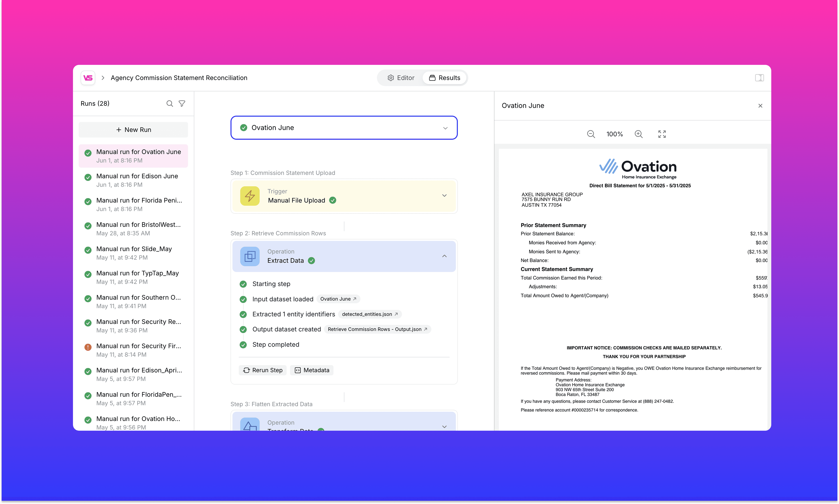Open document preview in fullscreen

[x=662, y=134]
